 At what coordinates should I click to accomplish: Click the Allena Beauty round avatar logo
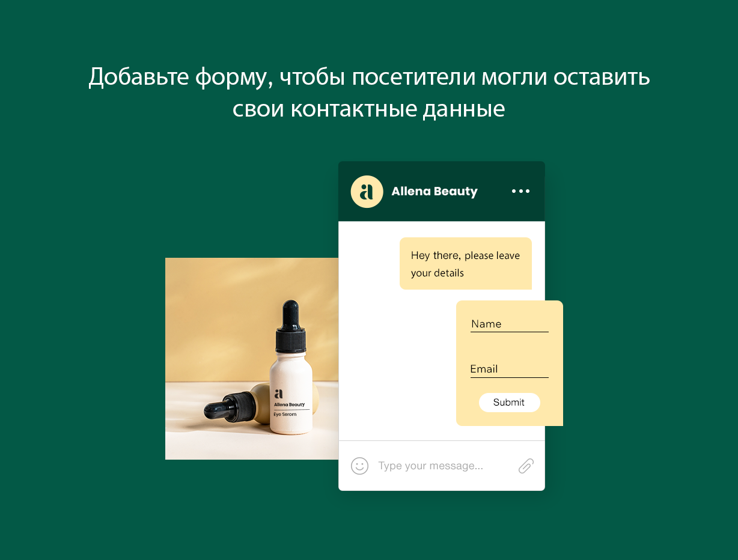[367, 192]
